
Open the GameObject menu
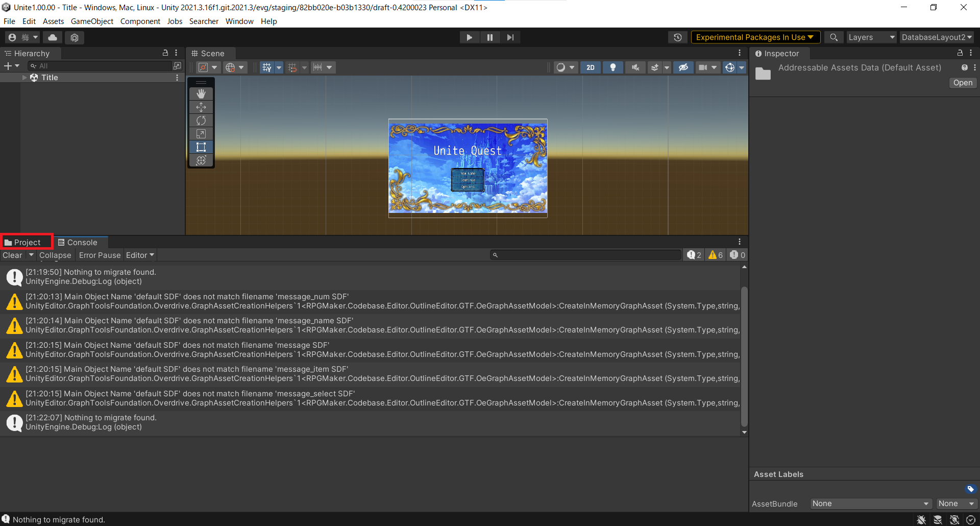click(x=92, y=21)
